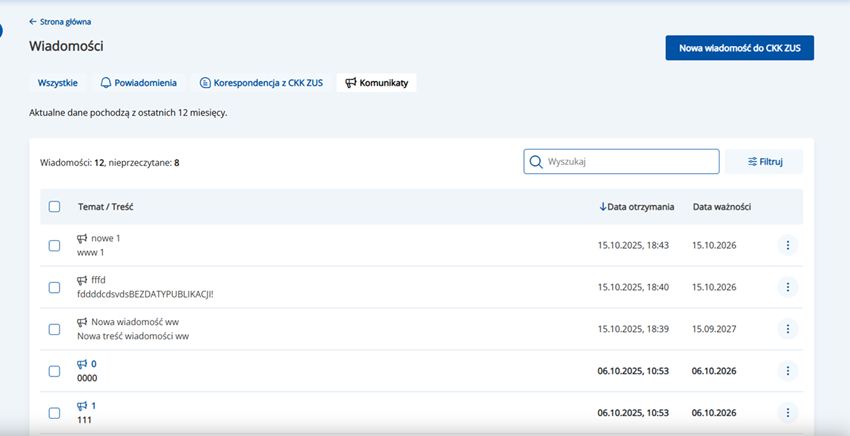Open options menu for "Nowa wiadomość ww" row
850x436 pixels.
point(787,329)
